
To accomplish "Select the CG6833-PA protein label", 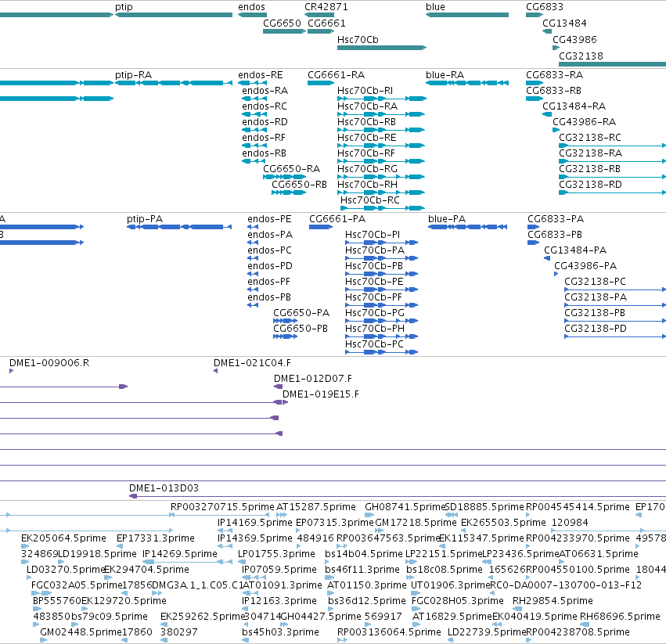I will pos(556,219).
